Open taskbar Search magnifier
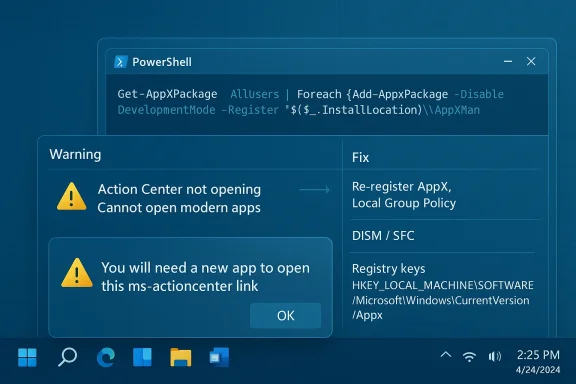Viewport: 576px width, 384px height. pos(67,357)
